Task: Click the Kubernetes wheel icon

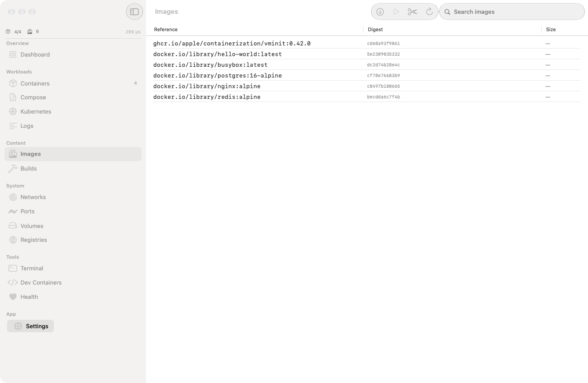Action: click(13, 111)
